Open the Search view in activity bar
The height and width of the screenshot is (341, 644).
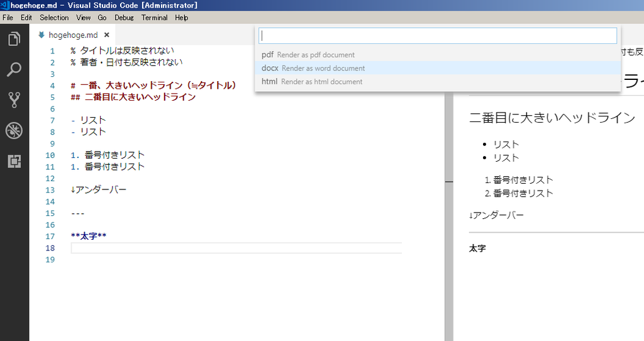[14, 69]
